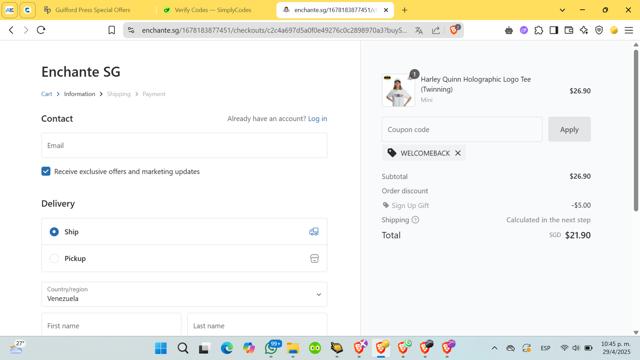Open the Leo AI sparkle icon
Image resolution: width=640 pixels, height=360 pixels.
click(584, 30)
